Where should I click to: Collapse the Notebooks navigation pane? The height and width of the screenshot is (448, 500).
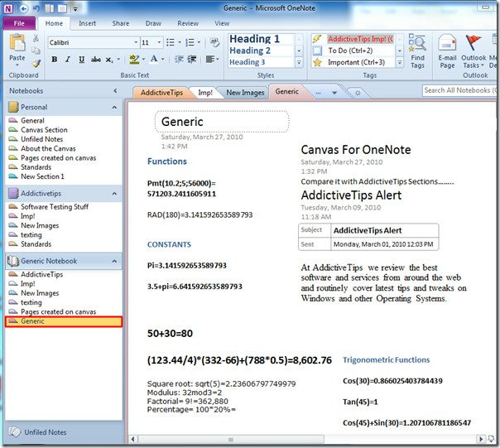(x=115, y=90)
